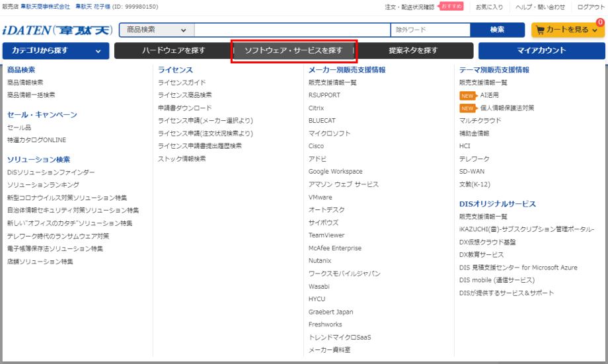Click the NEW badge beside AI活用

[x=468, y=95]
